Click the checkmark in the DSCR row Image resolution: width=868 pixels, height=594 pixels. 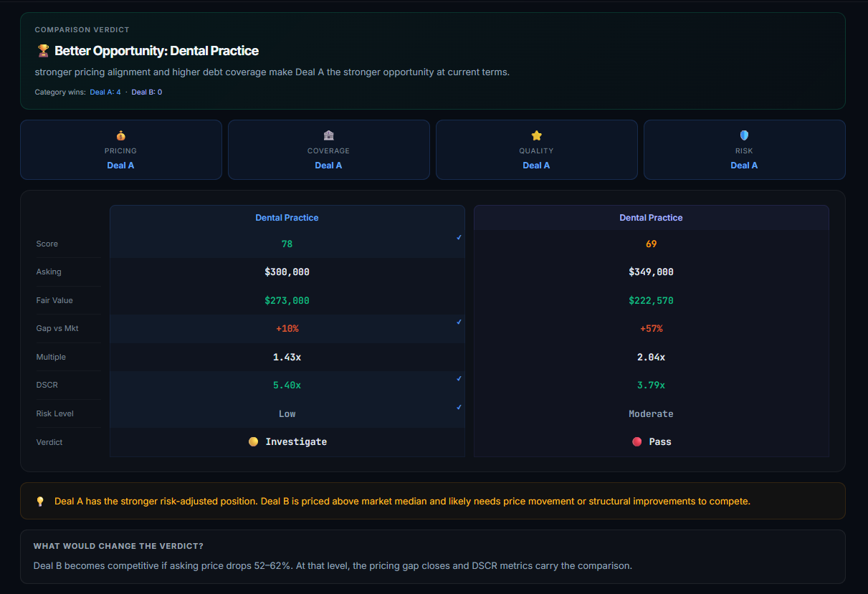(x=459, y=378)
